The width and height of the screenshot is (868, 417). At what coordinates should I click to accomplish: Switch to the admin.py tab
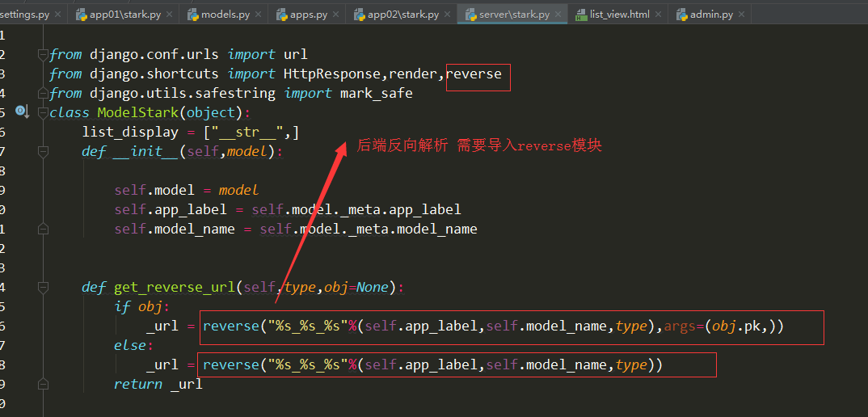point(711,15)
